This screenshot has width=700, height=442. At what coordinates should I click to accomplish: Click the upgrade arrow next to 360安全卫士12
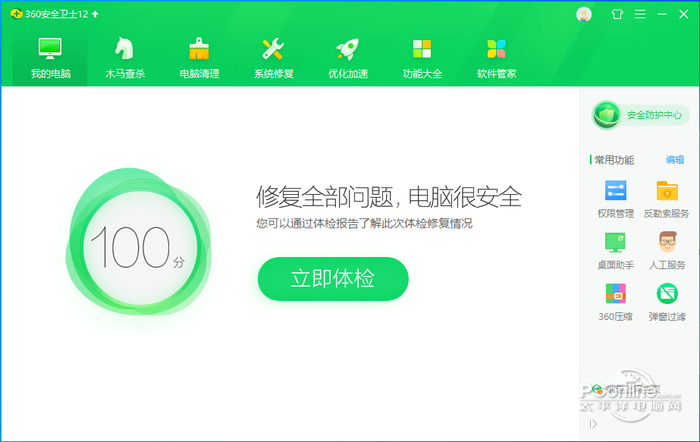(95, 14)
